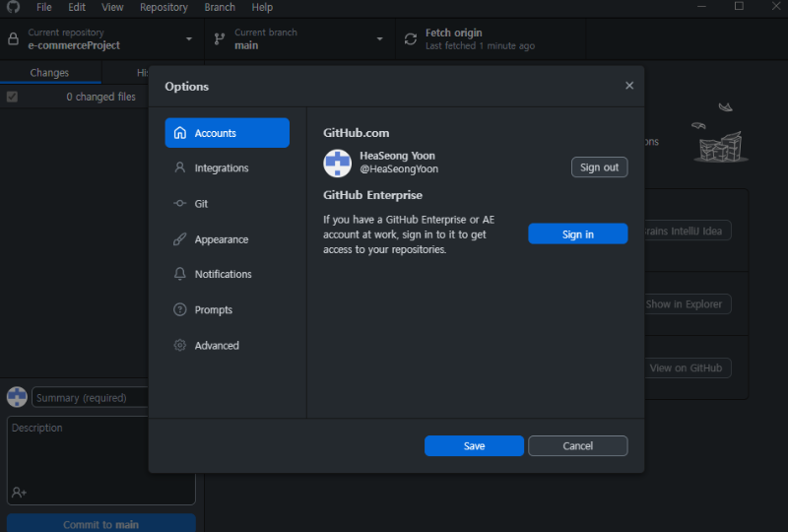Minimize the GitHub Desktop window

point(701,7)
